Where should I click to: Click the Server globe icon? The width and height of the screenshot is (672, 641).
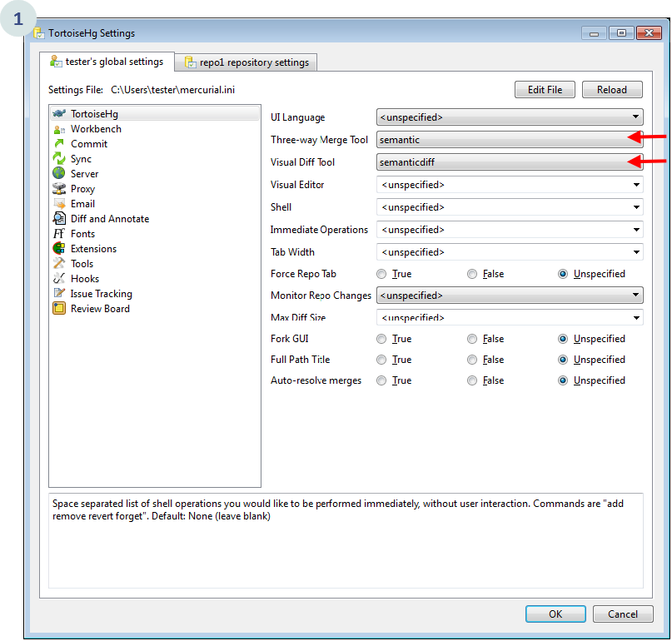pos(59,173)
